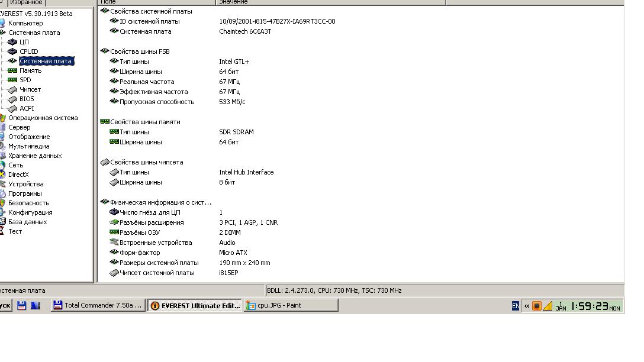The height and width of the screenshot is (362, 644).
Task: Open ACPI entry in sidebar
Action: click(x=27, y=108)
